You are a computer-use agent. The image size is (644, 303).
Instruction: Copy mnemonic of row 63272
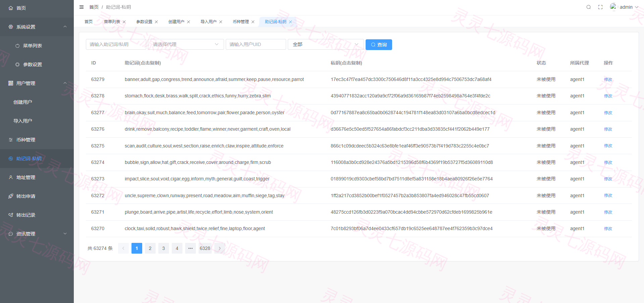point(205,196)
